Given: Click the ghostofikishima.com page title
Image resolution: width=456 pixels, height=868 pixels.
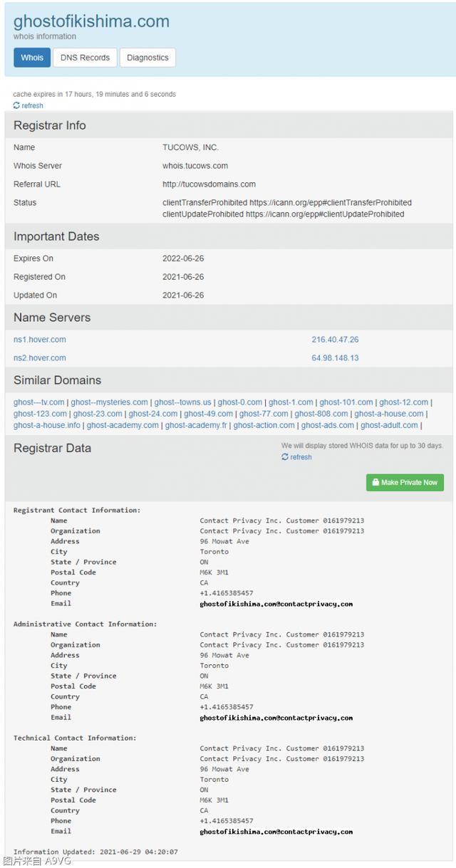Looking at the screenshot, I should coord(91,21).
